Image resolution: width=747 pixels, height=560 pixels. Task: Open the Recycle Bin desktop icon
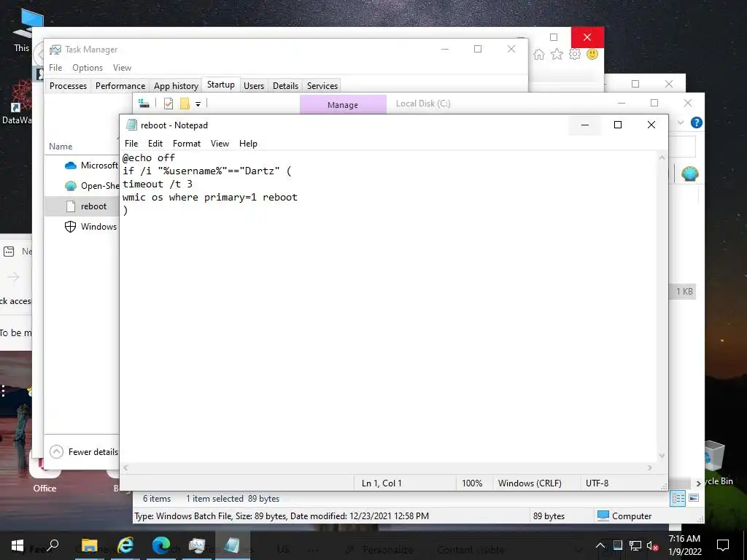[716, 462]
